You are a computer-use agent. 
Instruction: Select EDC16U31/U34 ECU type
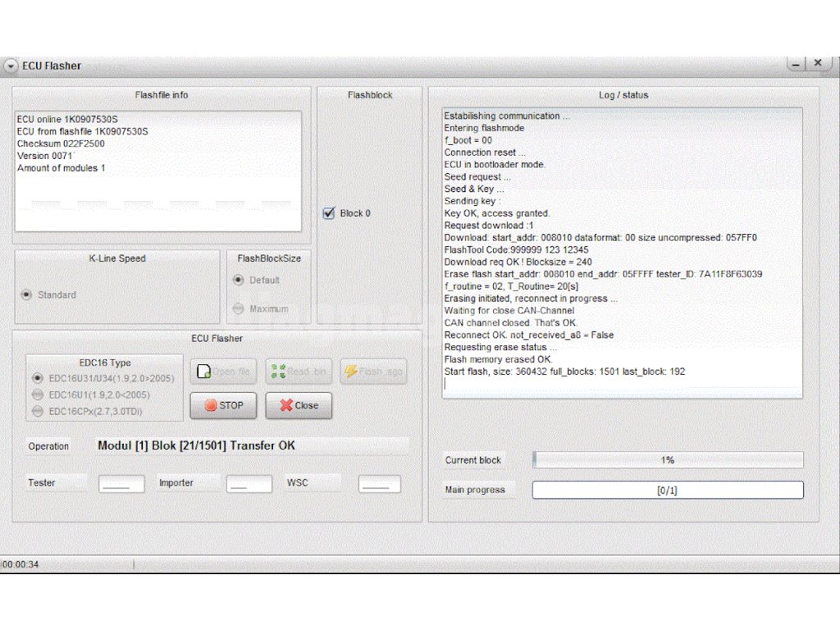point(37,378)
